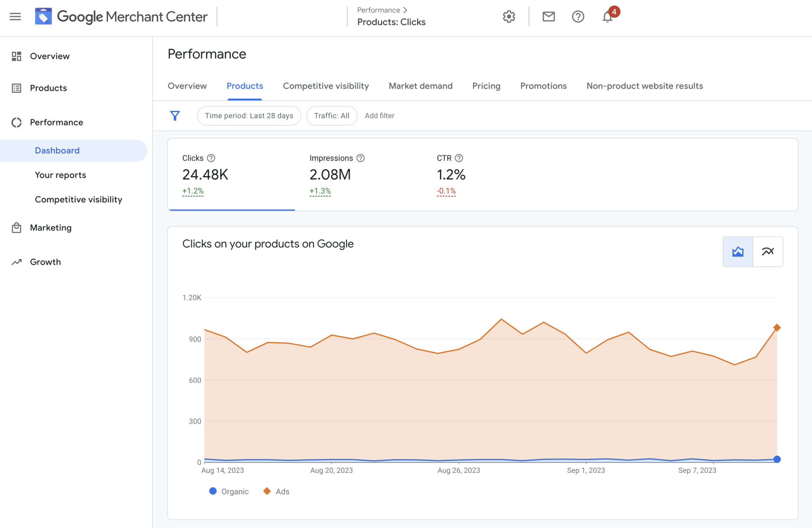This screenshot has height=528, width=812.
Task: Open Your reports in the sidebar
Action: click(x=60, y=175)
